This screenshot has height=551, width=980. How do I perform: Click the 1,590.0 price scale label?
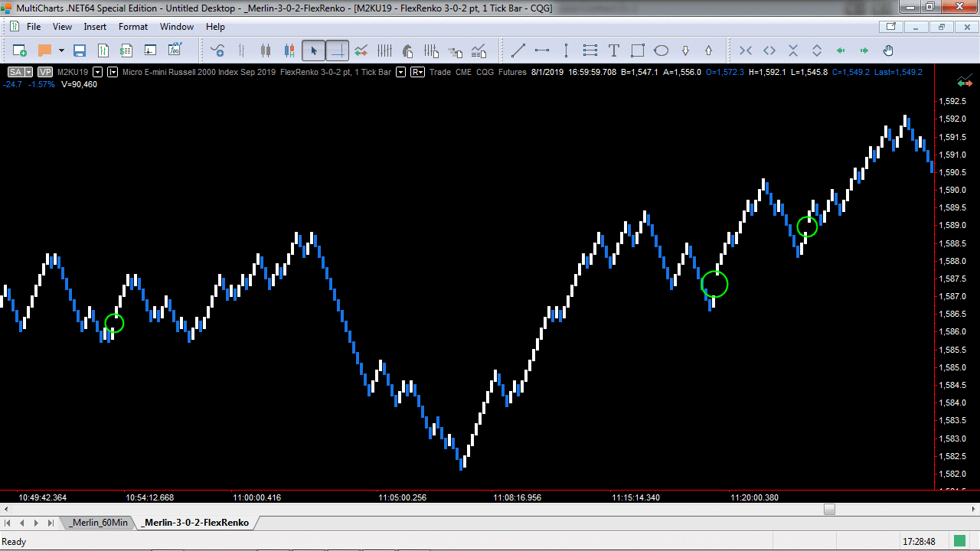954,190
